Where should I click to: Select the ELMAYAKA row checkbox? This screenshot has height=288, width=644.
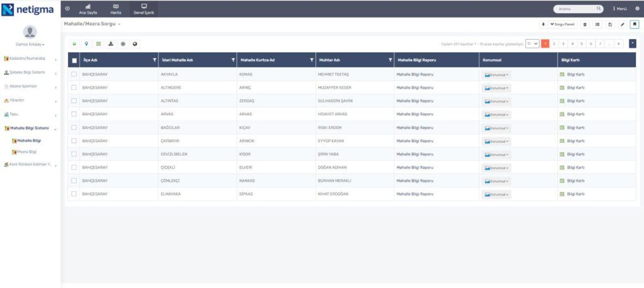pos(74,194)
